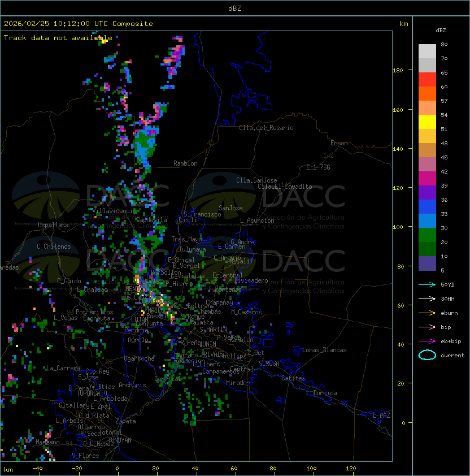Image resolution: width=470 pixels, height=476 pixels.
Task: Click the 'C_Chilenos' map label
Action: (x=54, y=246)
